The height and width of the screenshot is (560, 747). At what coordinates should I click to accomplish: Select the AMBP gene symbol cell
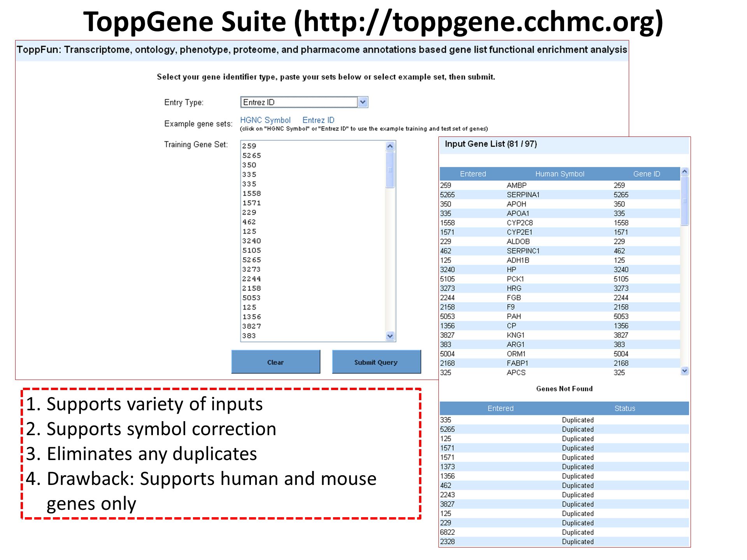point(516,185)
